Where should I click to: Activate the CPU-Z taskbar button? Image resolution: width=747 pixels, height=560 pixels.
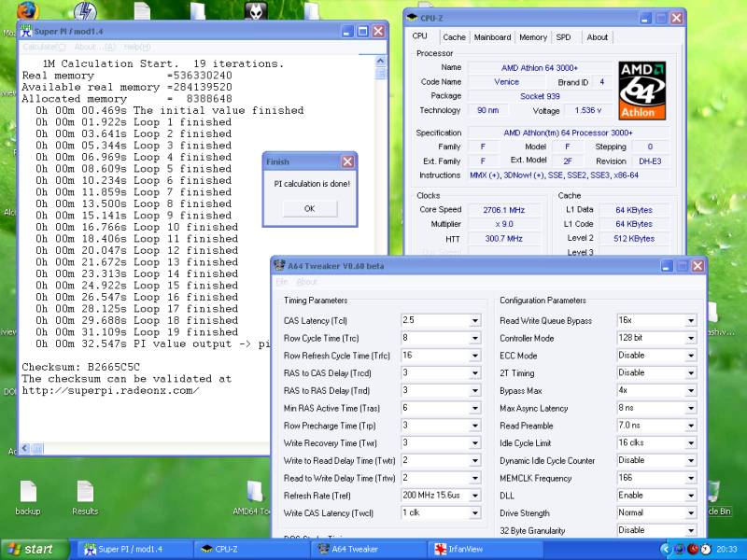(x=247, y=550)
